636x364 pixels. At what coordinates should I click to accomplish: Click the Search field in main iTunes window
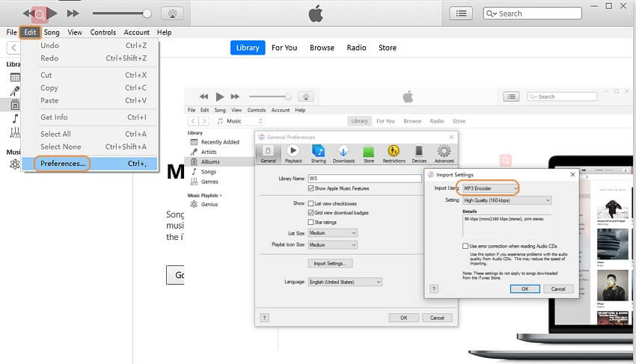pos(533,13)
